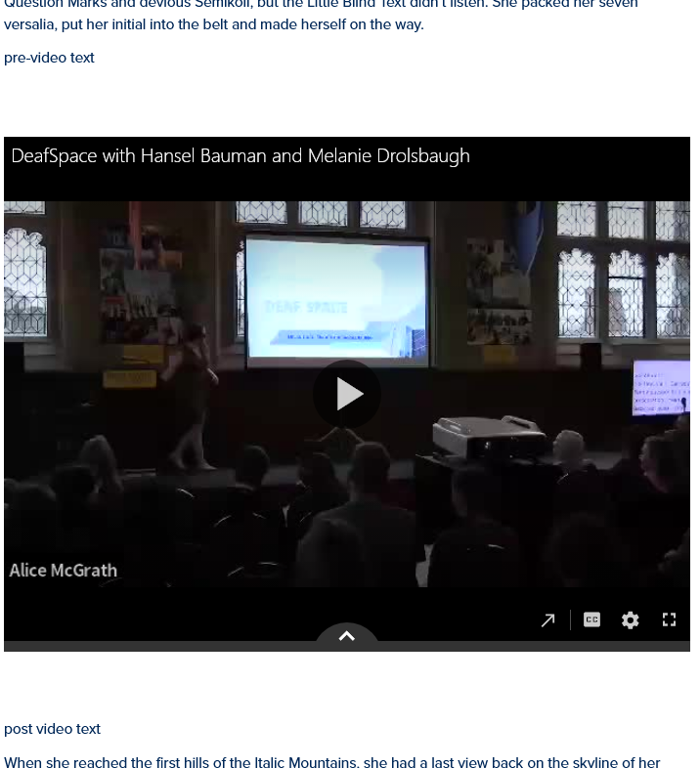Open video settings gear
Screen dimensions: 700x768
pos(630,620)
